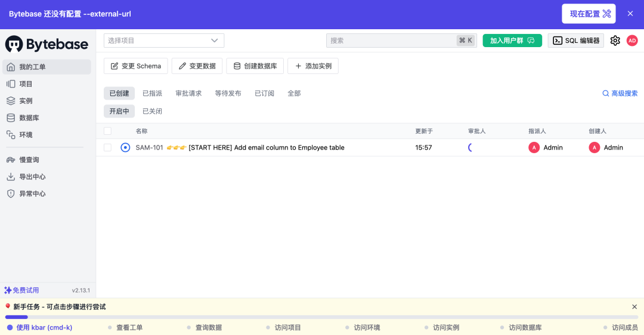Switch to the 已指派 tab

(x=153, y=93)
